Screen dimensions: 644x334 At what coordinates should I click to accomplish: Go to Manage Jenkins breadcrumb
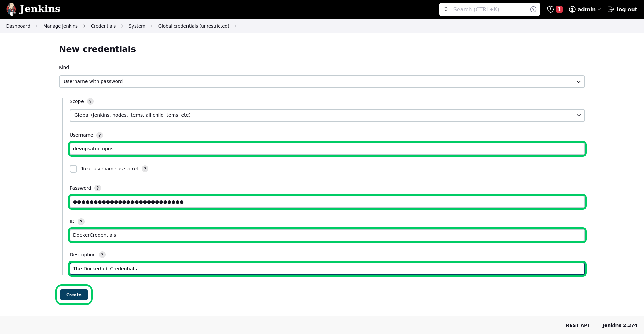pos(60,26)
